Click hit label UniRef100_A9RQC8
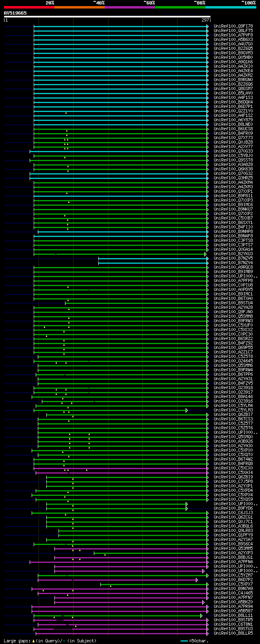Viewport: 260px width, 644px height. click(233, 267)
